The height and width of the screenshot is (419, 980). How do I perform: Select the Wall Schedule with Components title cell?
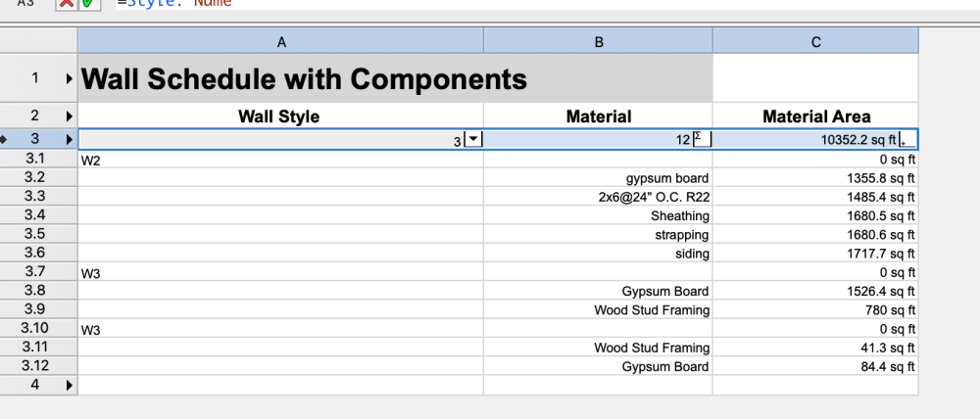tap(304, 78)
